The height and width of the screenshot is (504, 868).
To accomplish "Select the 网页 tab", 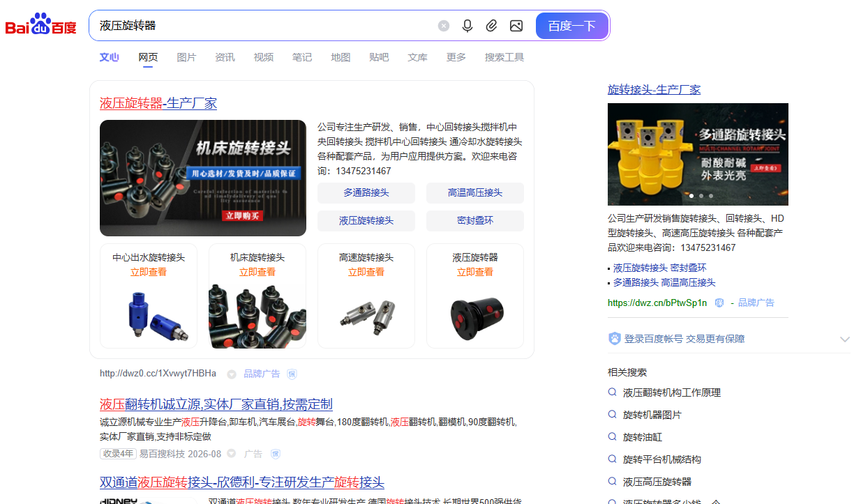I will coord(148,57).
